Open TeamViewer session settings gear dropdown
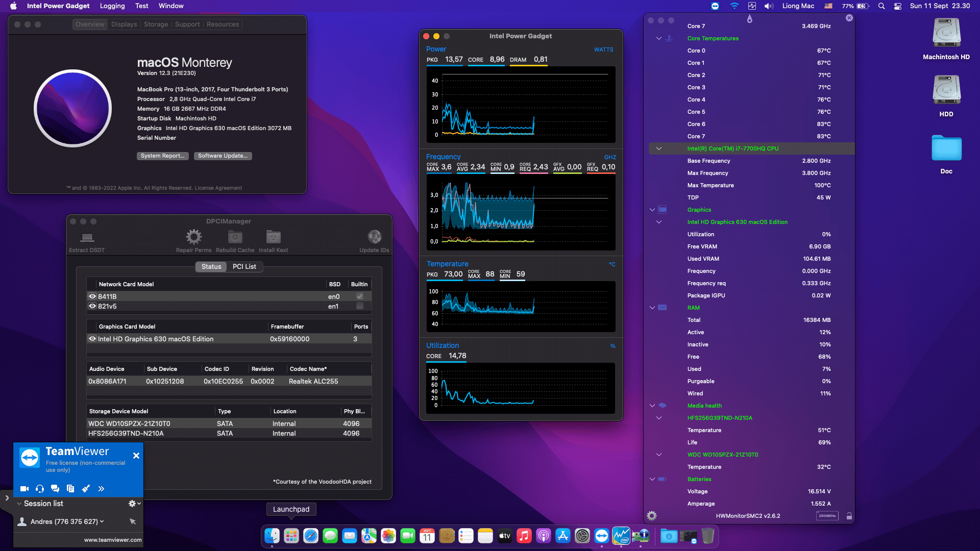The image size is (980, 551). click(134, 504)
